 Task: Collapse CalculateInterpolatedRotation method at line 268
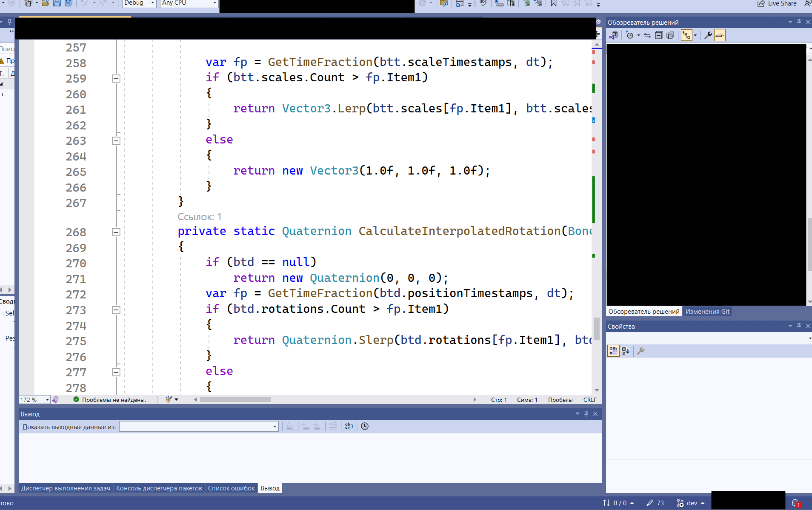point(116,232)
